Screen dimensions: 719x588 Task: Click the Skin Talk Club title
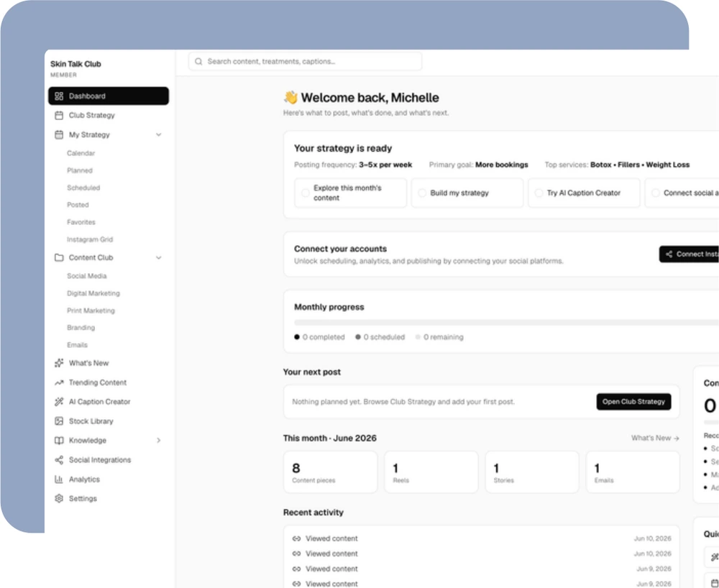click(75, 64)
